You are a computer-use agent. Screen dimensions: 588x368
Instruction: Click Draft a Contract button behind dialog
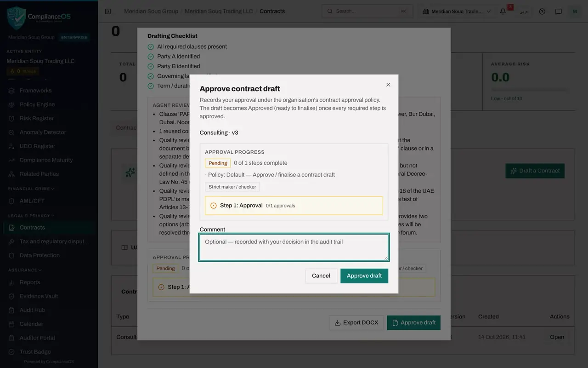(535, 171)
